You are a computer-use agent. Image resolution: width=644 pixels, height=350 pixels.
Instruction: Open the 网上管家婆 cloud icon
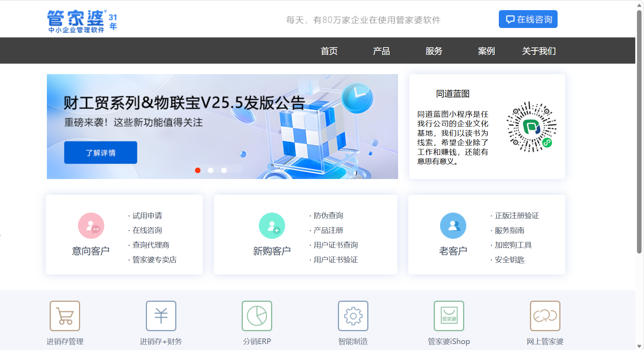tap(545, 316)
